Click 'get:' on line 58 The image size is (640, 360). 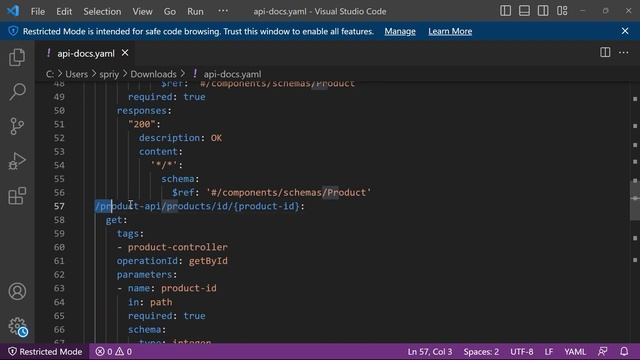[x=116, y=220]
